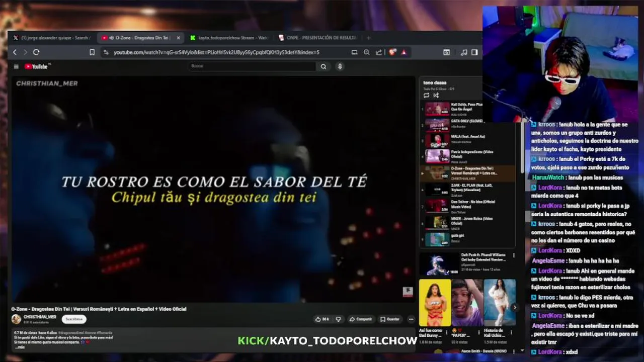This screenshot has width=644, height=362.
Task: Toggle the browser sidebar panel icon
Action: point(474,52)
